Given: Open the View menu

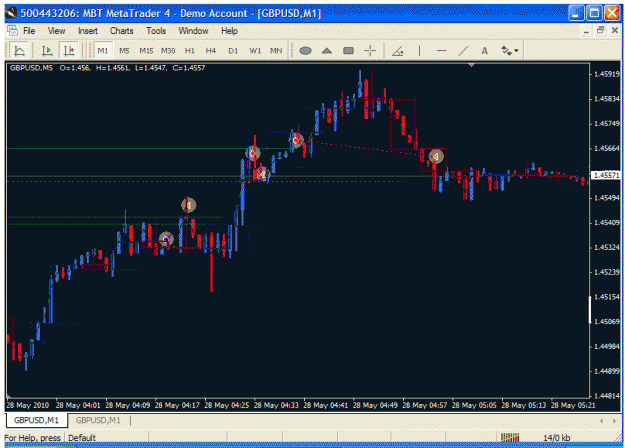Looking at the screenshot, I should pos(56,31).
